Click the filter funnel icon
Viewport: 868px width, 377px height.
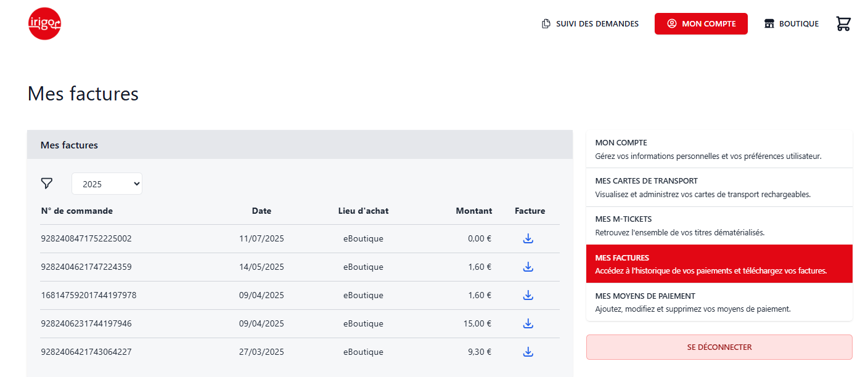(47, 184)
